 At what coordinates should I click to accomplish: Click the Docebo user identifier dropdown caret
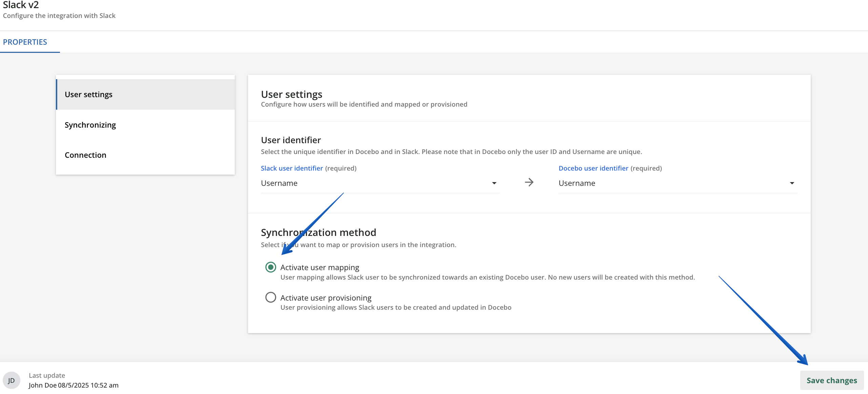point(792,183)
